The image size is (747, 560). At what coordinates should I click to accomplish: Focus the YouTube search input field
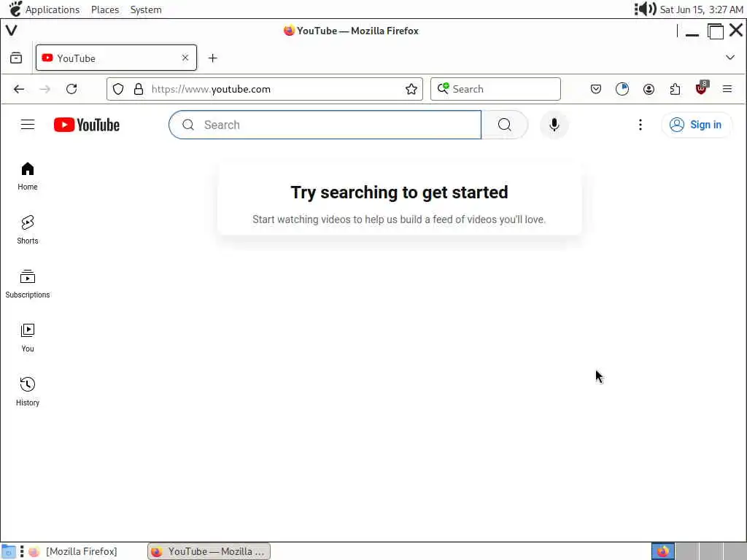325,125
